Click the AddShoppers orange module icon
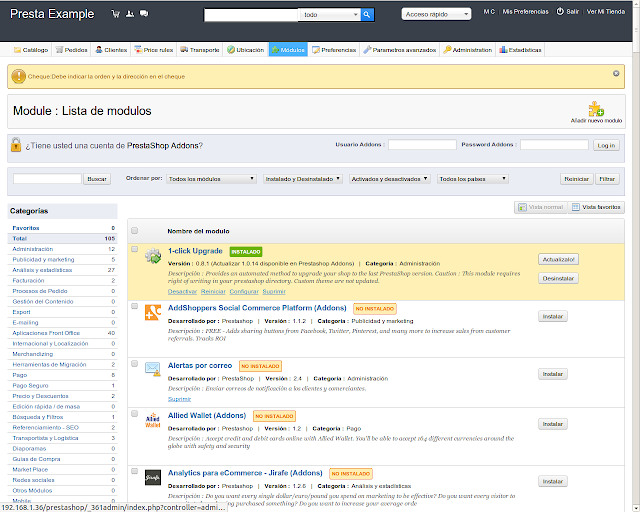 tap(153, 313)
